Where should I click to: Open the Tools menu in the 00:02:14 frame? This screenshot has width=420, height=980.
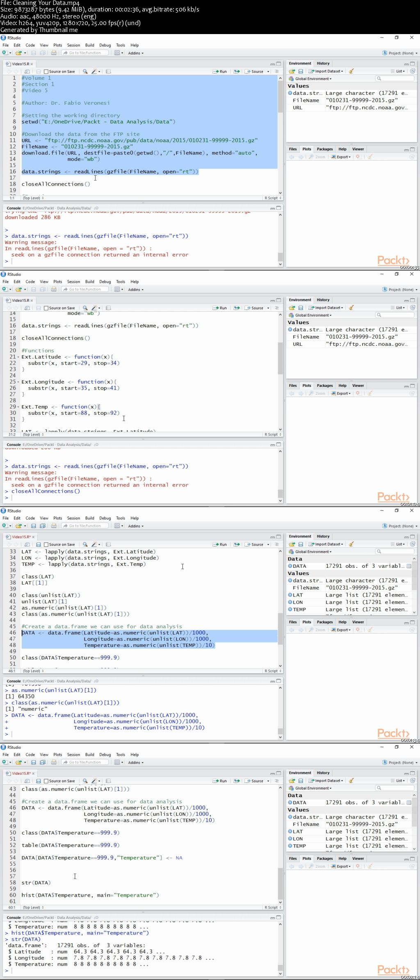121,755
